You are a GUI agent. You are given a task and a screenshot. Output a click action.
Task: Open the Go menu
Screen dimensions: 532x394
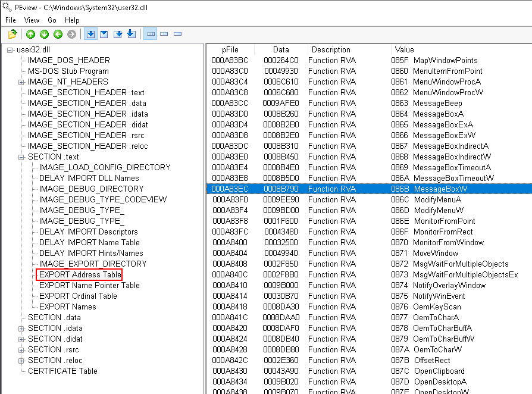(52, 20)
